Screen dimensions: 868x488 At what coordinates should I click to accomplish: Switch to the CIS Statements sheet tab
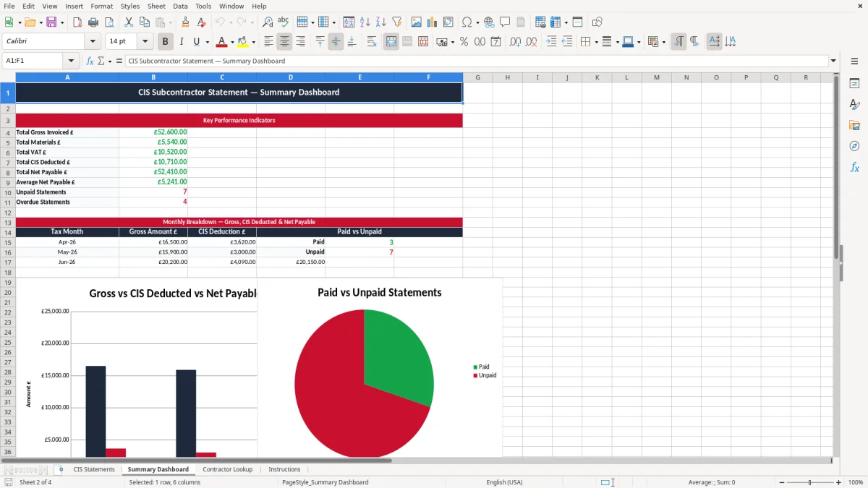(94, 469)
